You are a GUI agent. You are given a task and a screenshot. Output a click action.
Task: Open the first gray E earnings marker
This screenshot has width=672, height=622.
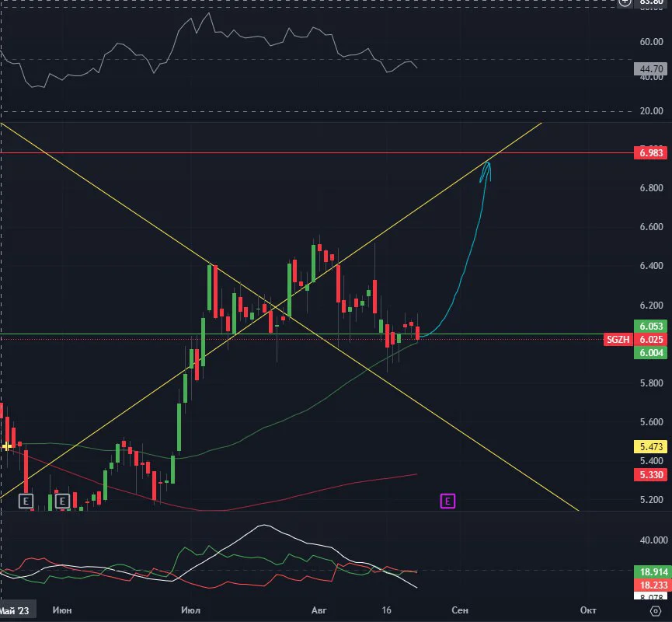[26, 501]
